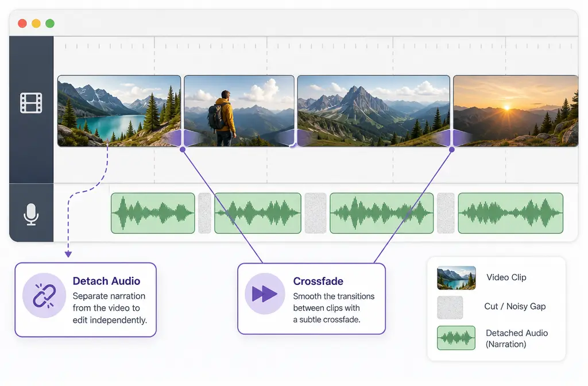This screenshot has height=386, width=588.
Task: Click the Detach Audio heading
Action: click(x=106, y=281)
